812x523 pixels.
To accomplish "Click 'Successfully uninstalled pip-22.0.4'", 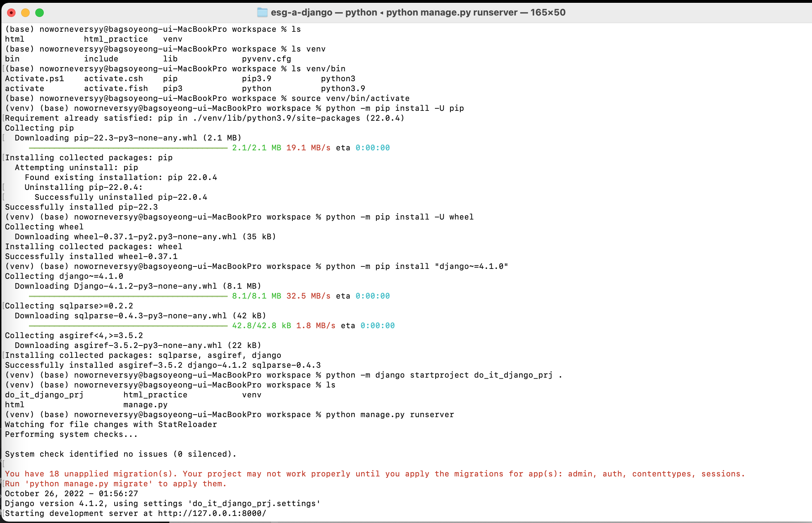I will point(121,197).
